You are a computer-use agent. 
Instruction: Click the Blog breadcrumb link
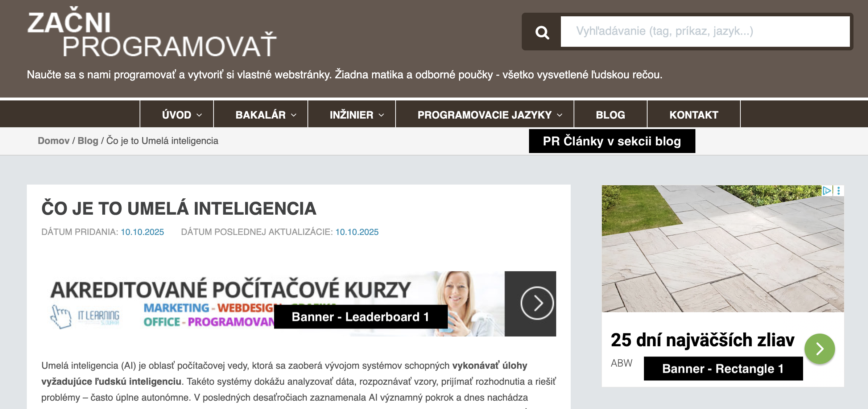(x=88, y=141)
